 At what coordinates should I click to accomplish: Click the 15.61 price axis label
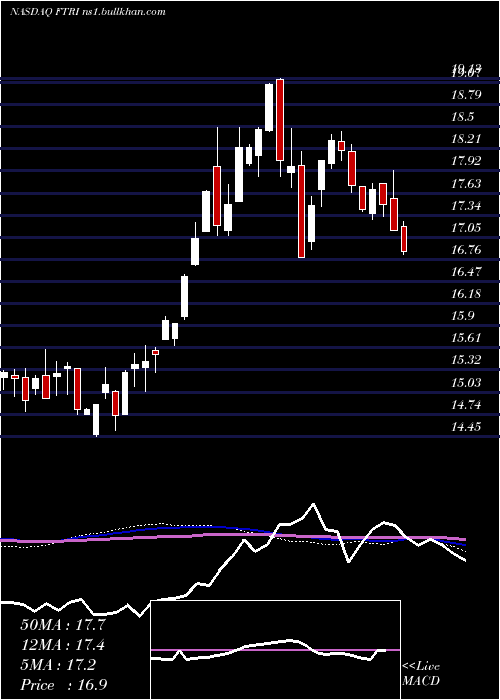point(467,338)
